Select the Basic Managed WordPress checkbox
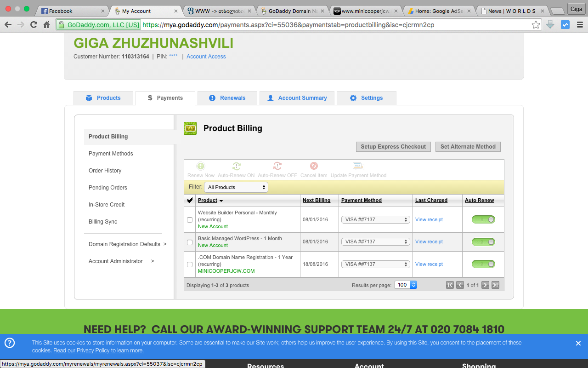Screen dimensions: 588x368 click(190, 242)
